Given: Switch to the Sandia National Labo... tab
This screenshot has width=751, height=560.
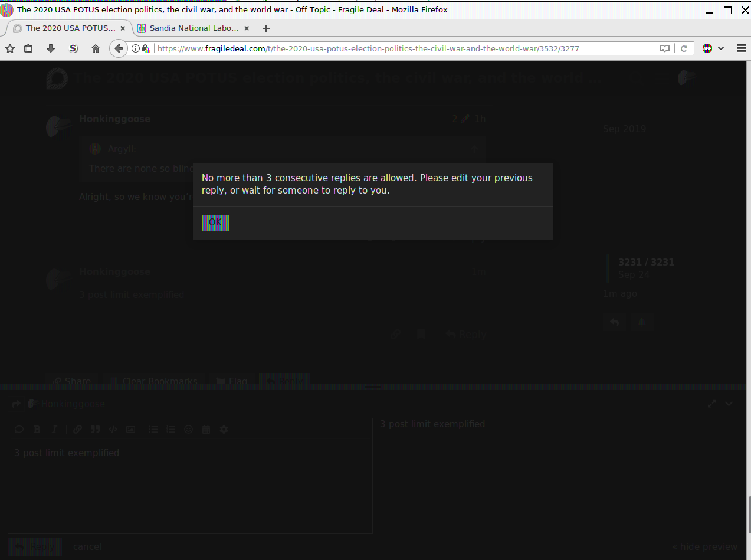Looking at the screenshot, I should [x=189, y=28].
